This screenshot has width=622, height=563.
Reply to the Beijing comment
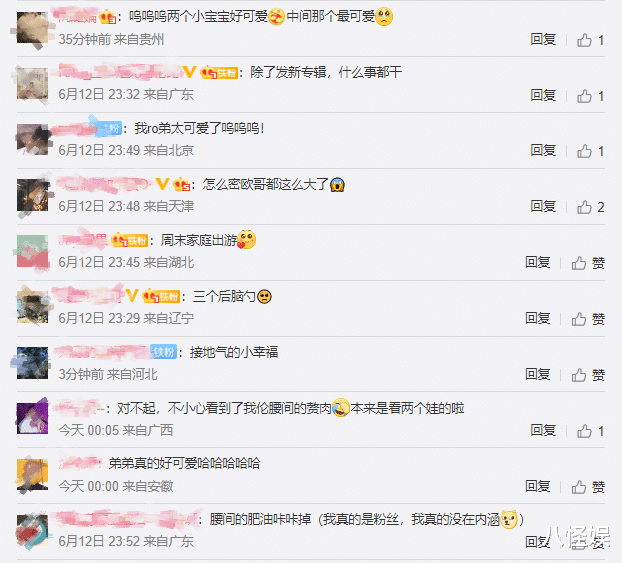(543, 150)
